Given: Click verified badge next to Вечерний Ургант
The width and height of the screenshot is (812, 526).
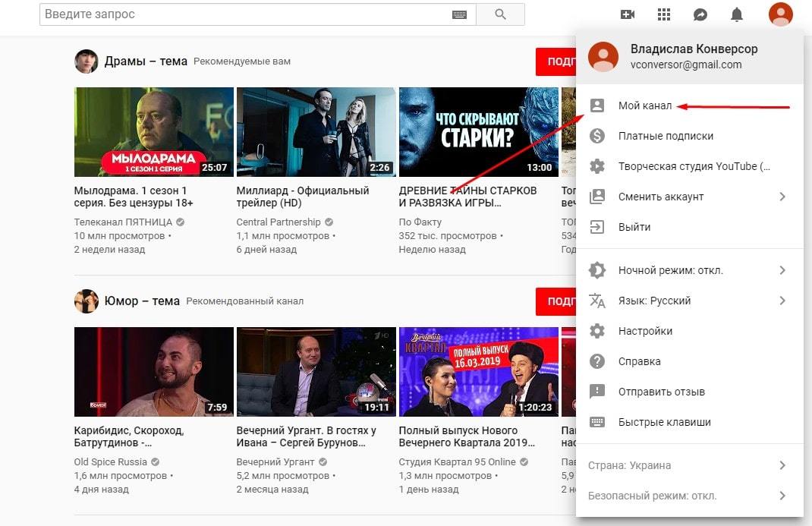Looking at the screenshot, I should coord(323,461).
